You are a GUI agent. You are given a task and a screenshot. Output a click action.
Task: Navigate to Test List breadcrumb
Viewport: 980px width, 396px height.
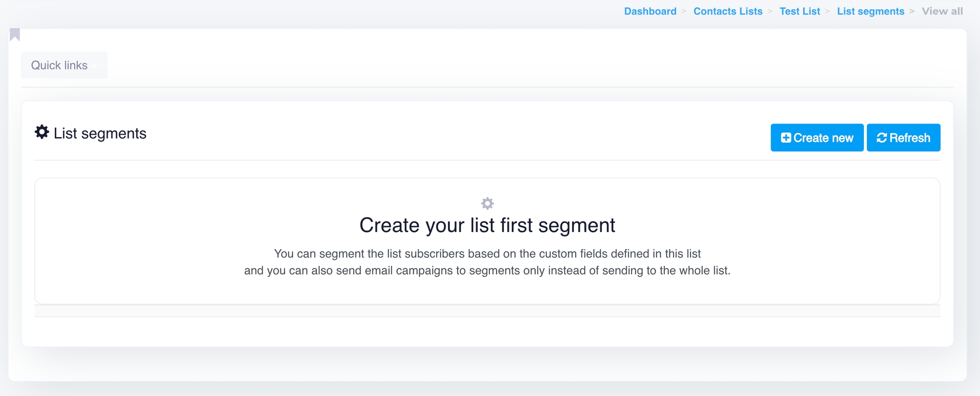(x=800, y=11)
